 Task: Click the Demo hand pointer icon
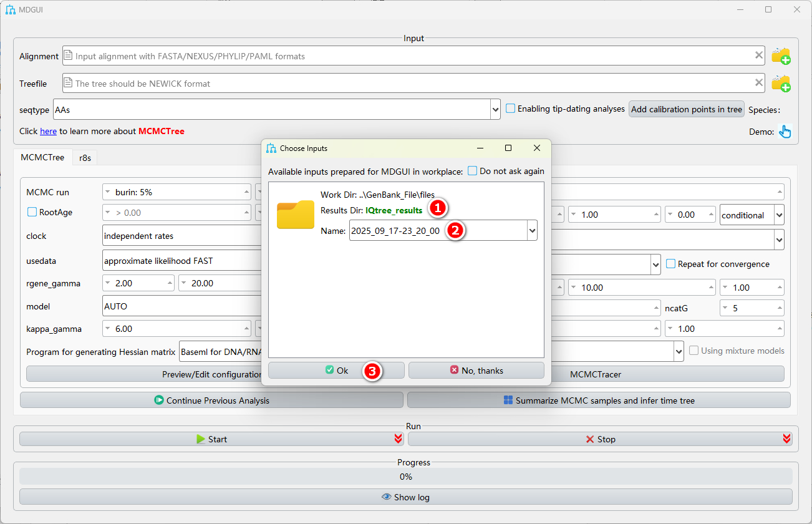click(785, 132)
